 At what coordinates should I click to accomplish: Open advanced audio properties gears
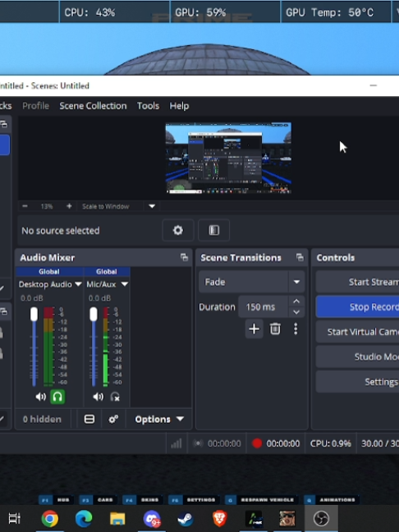click(x=113, y=420)
